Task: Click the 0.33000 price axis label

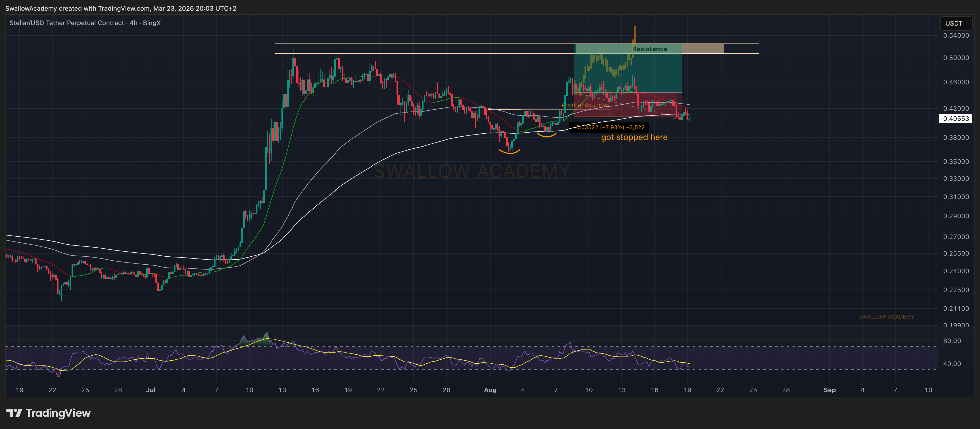Action: coord(956,178)
